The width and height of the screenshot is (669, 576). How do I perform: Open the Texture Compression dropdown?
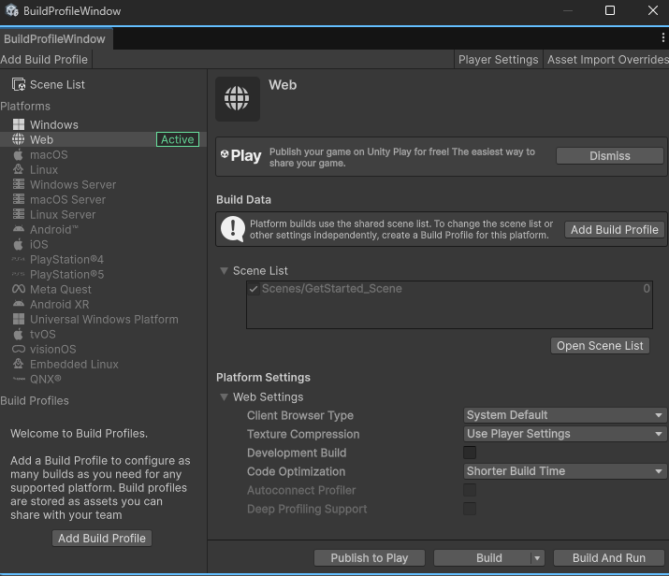pos(565,434)
